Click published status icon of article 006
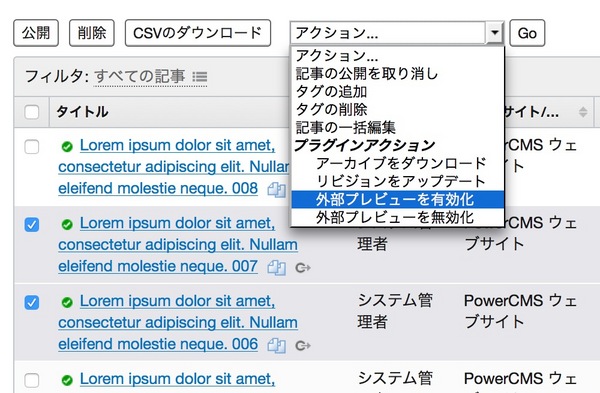The image size is (600, 393). tap(67, 302)
